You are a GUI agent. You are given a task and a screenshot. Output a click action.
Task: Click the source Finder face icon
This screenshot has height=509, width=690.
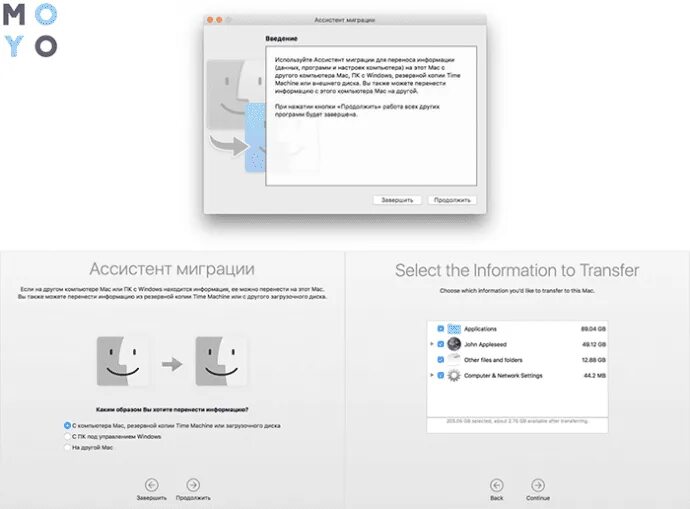coord(123,361)
